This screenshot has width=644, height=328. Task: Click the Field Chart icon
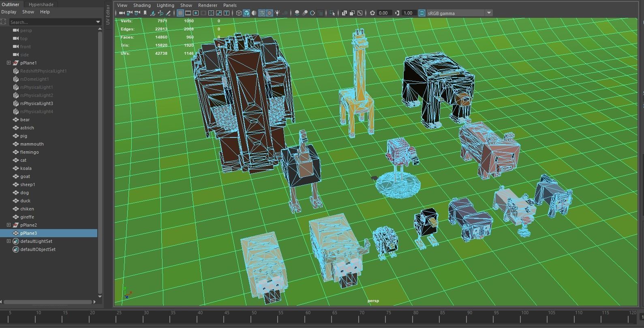pyautogui.click(x=211, y=13)
